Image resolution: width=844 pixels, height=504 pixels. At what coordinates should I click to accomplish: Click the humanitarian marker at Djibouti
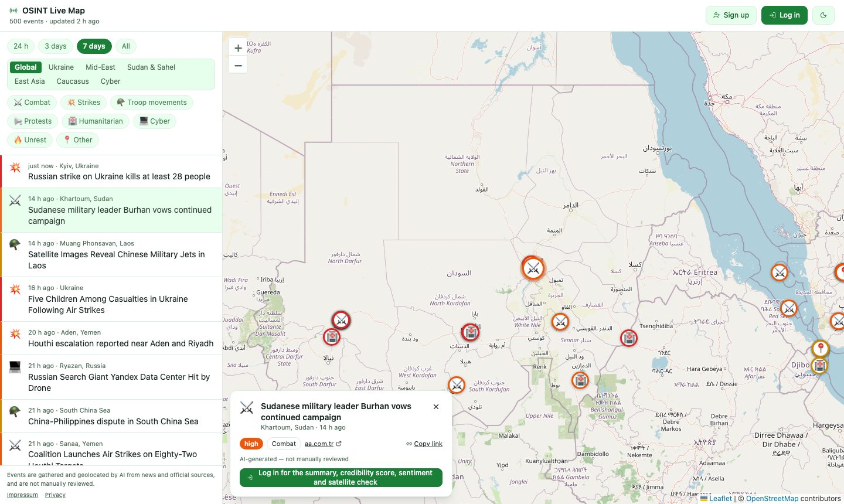click(x=819, y=366)
